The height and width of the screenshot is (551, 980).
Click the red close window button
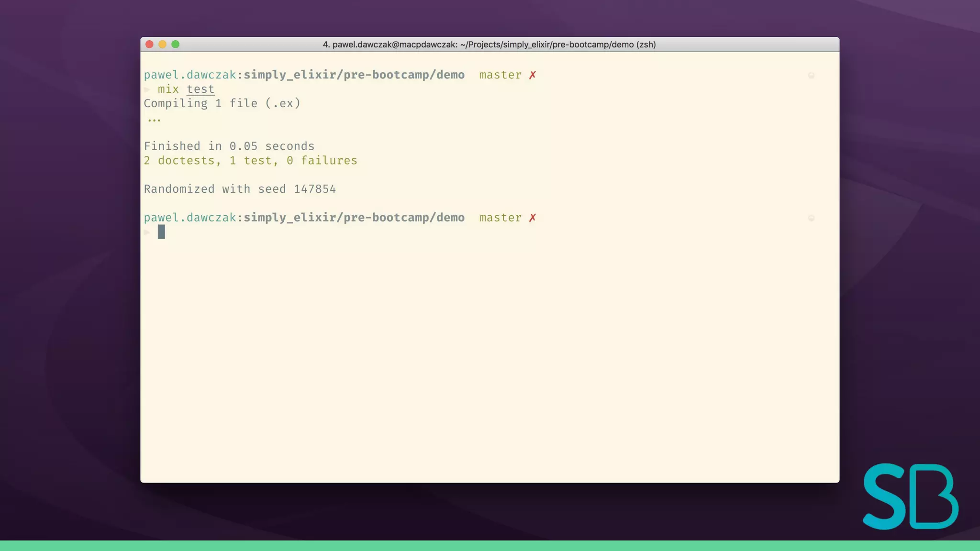point(149,44)
